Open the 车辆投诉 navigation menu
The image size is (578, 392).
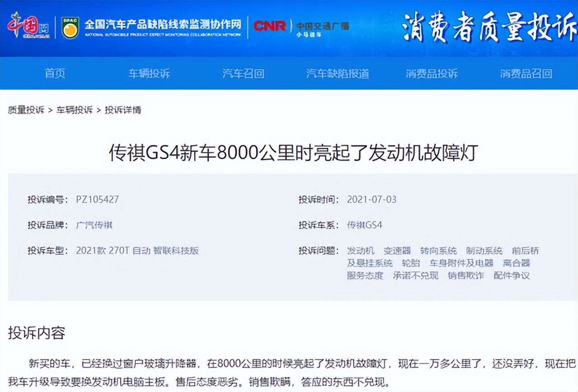coord(149,74)
